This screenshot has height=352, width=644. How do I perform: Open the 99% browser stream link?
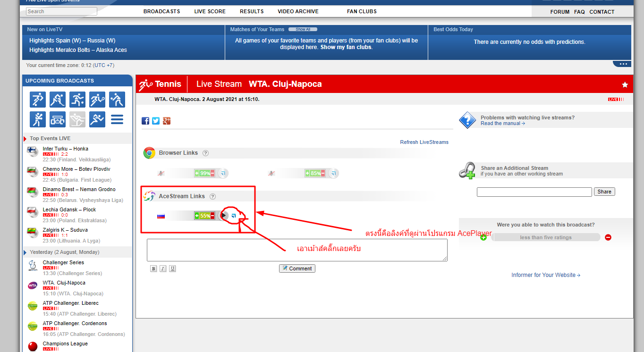click(x=223, y=173)
